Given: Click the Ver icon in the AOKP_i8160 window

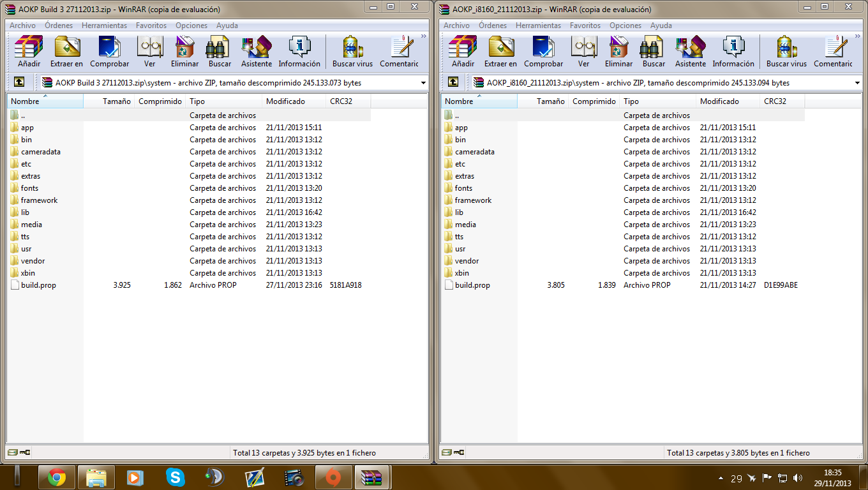Looking at the screenshot, I should tap(584, 52).
